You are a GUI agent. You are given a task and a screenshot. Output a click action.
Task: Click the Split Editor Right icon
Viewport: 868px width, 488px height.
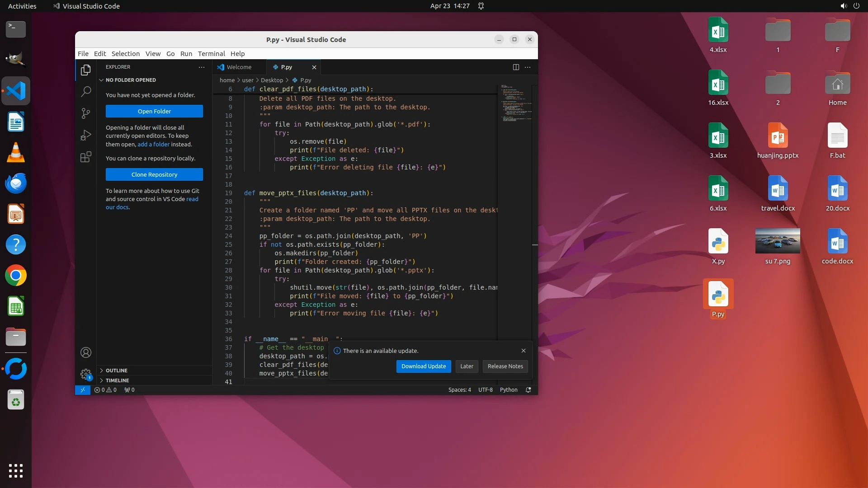point(516,67)
